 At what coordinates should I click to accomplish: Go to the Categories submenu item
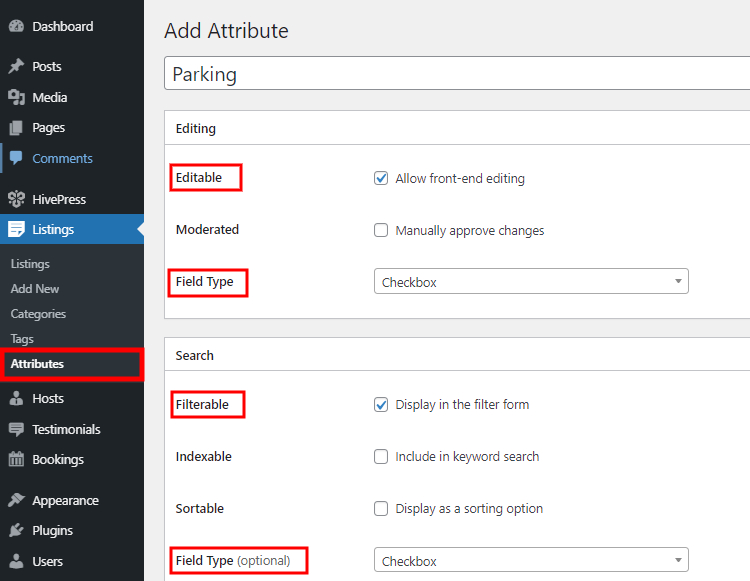point(38,314)
